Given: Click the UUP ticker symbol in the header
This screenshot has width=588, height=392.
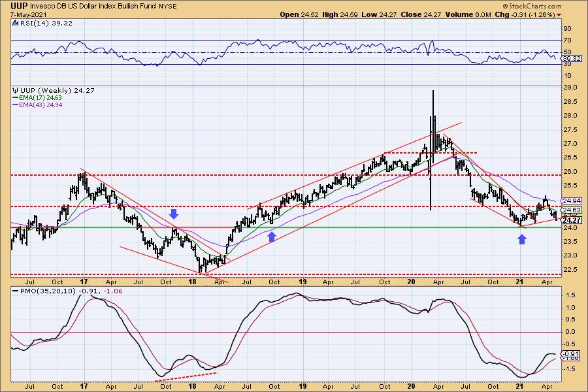Looking at the screenshot, I should [19, 6].
